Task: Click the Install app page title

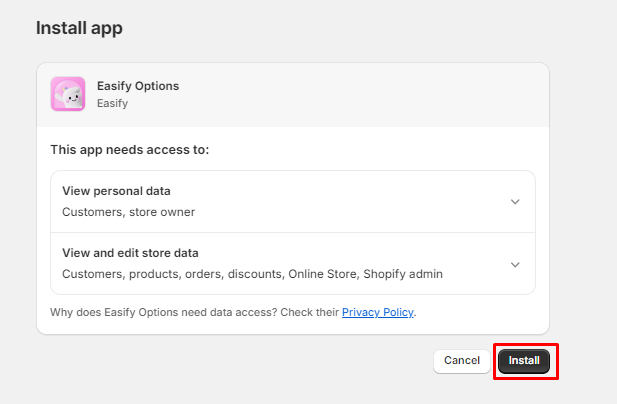Action: (79, 28)
